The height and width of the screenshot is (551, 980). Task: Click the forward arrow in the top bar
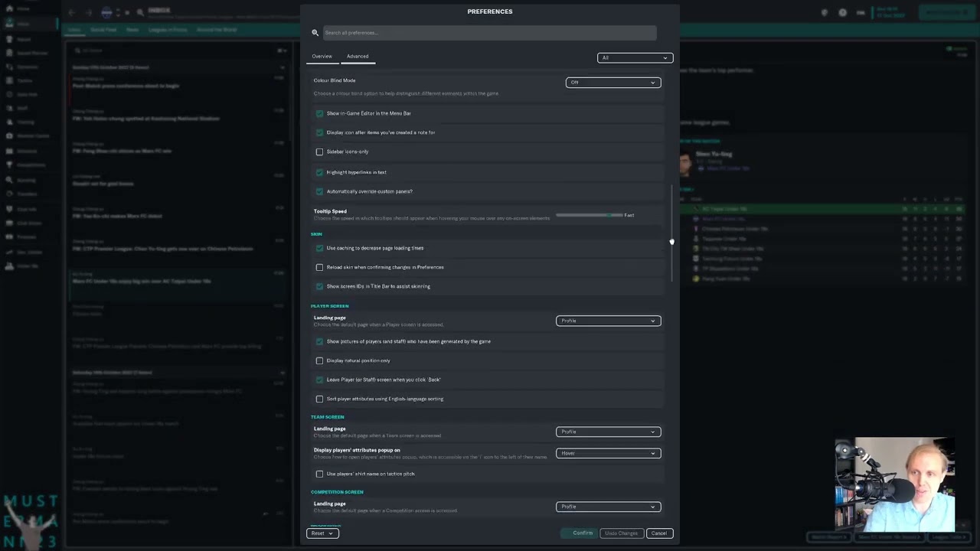(88, 12)
